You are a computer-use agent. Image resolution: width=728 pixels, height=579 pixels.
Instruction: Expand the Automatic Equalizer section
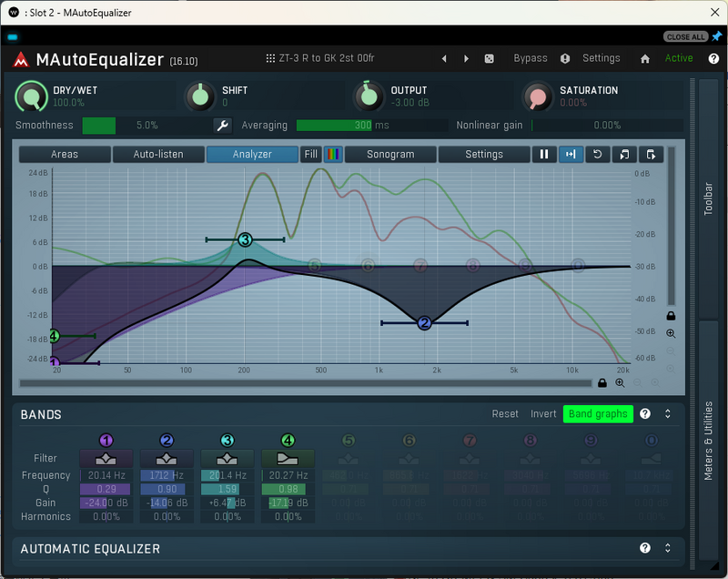pos(668,548)
